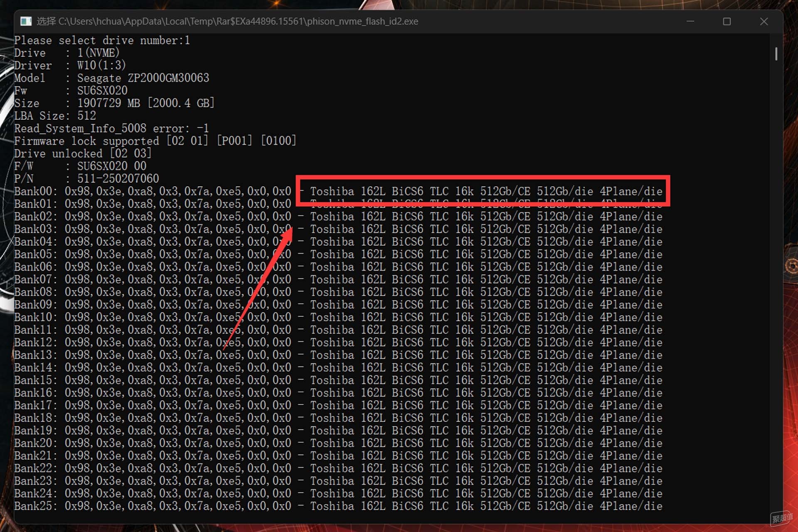Click the 'Driver : W10(1:3)' line

tap(70, 65)
